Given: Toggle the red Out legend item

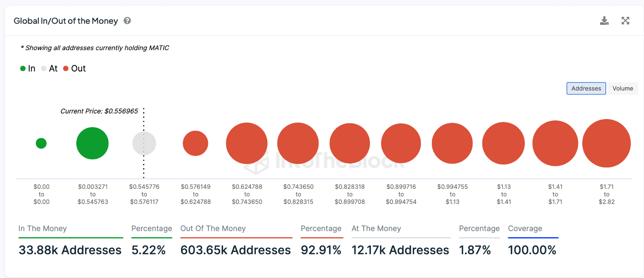Looking at the screenshot, I should point(75,69).
